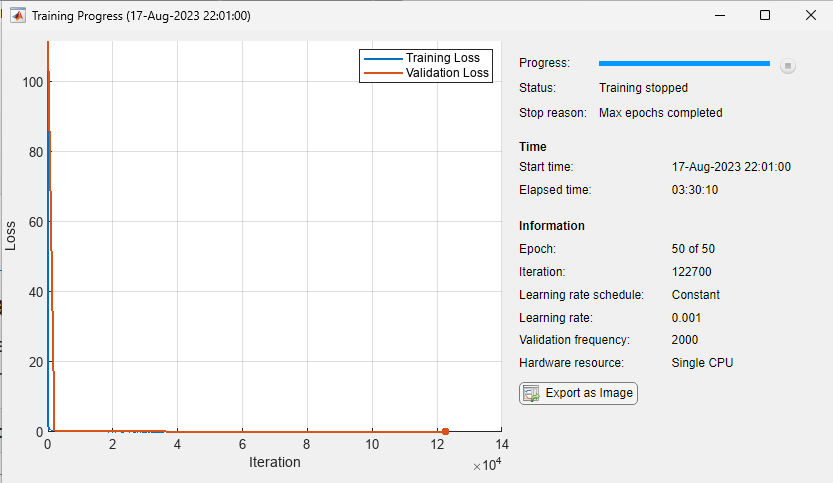Click the iteration count 122700

(x=695, y=271)
